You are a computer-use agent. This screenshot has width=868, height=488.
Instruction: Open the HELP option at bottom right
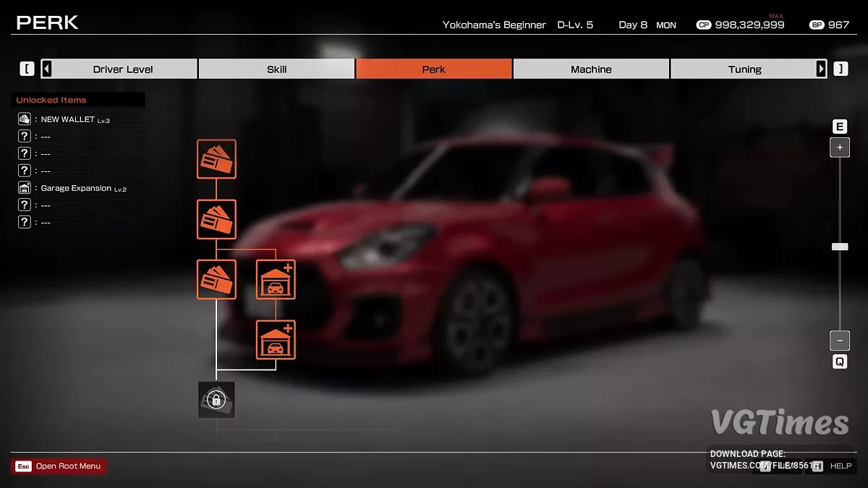841,466
